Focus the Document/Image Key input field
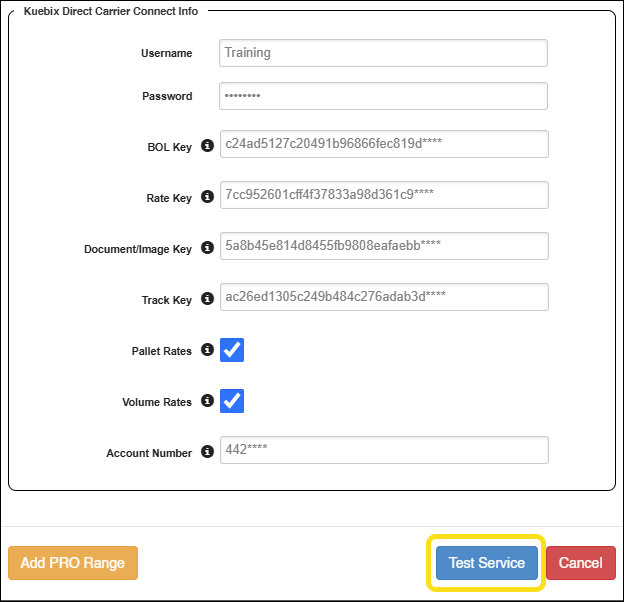This screenshot has width=624, height=602. 383,246
